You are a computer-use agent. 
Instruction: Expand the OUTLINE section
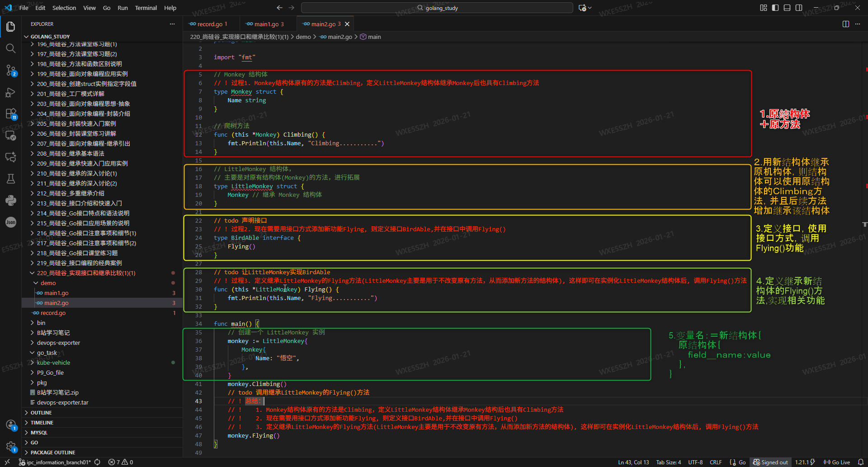(102, 413)
